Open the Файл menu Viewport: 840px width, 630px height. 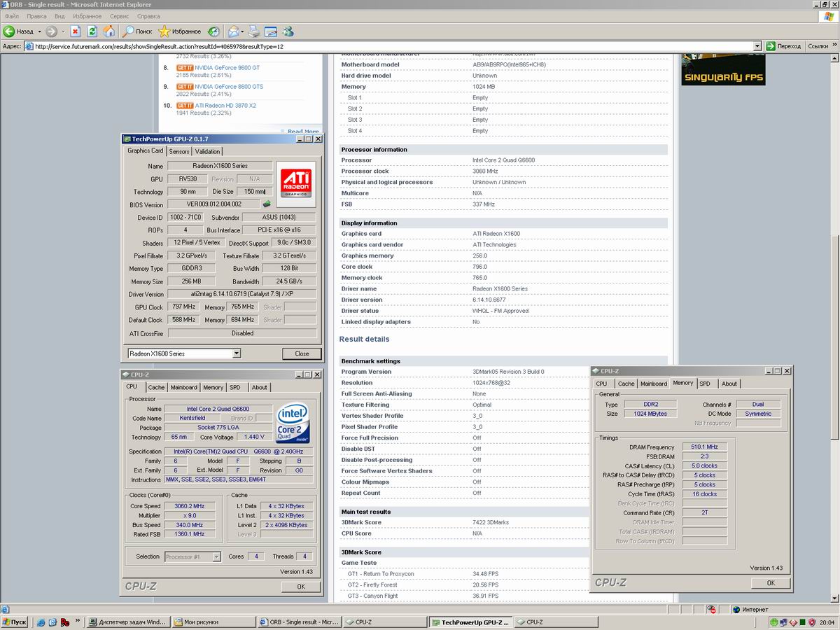pyautogui.click(x=12, y=15)
